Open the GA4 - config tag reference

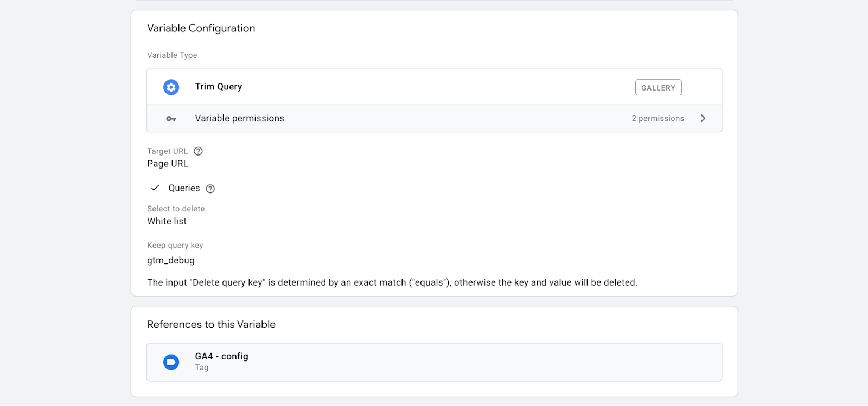[380, 362]
